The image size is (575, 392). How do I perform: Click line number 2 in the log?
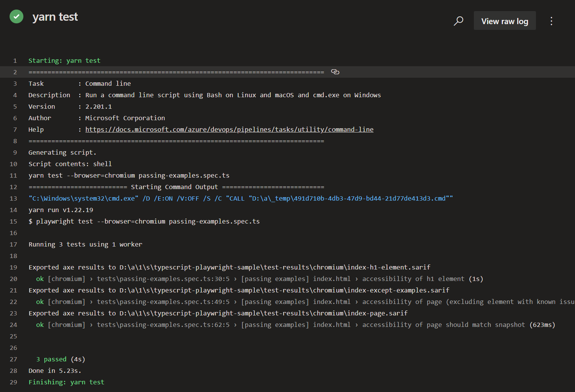(x=15, y=72)
